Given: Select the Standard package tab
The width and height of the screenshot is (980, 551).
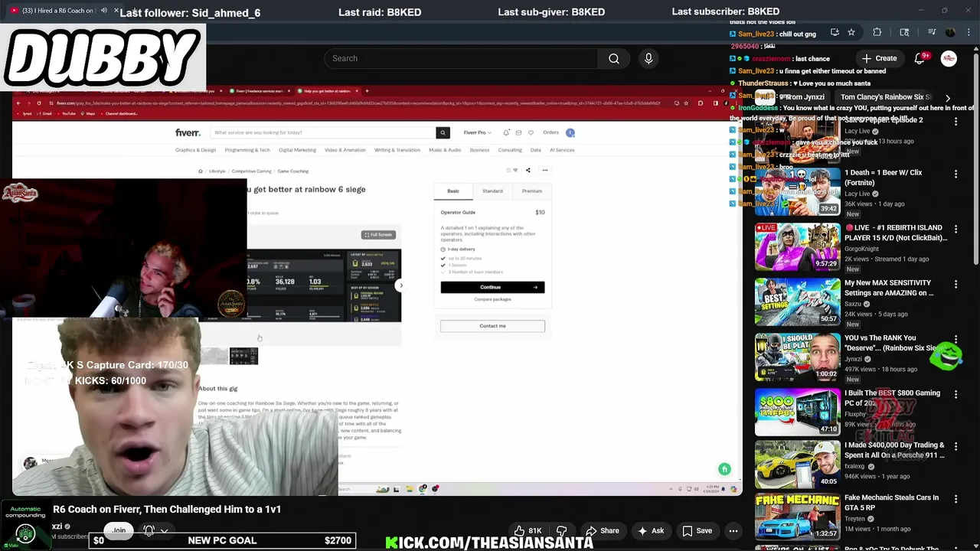Looking at the screenshot, I should tap(492, 191).
